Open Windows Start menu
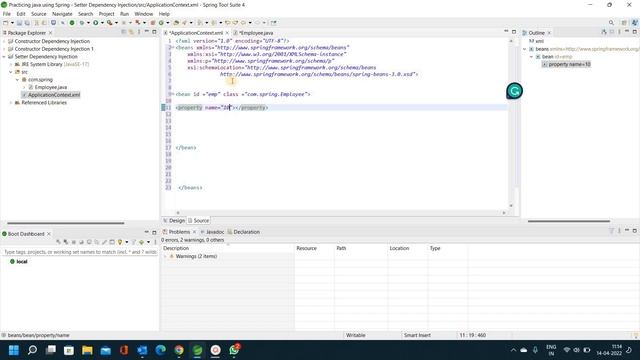The height and width of the screenshot is (360, 640). click(14, 350)
